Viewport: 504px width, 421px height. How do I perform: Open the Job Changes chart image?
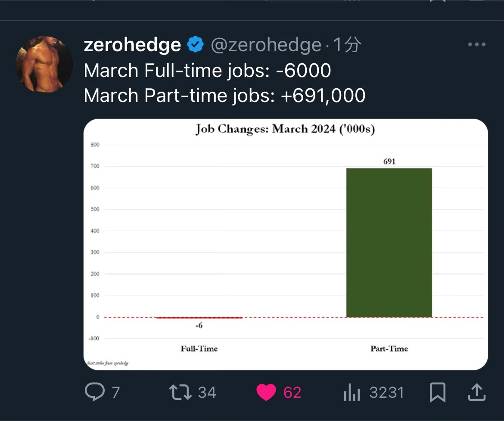click(x=286, y=245)
